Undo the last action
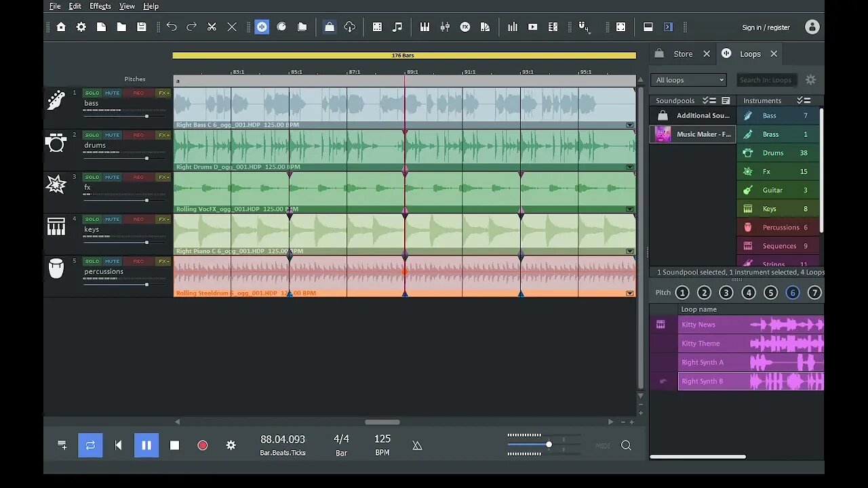This screenshot has height=488, width=868. coord(172,27)
